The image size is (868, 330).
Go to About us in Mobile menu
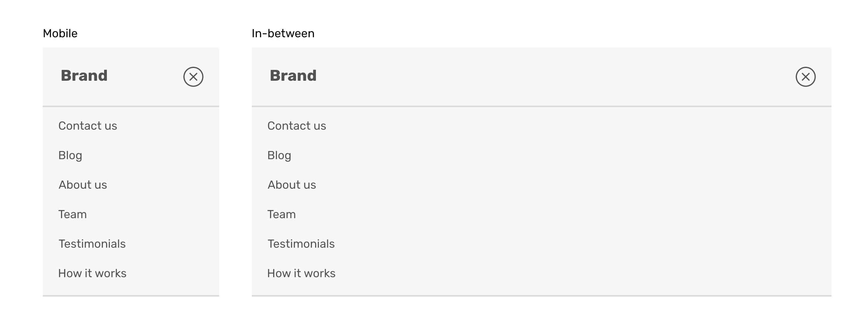point(82,185)
